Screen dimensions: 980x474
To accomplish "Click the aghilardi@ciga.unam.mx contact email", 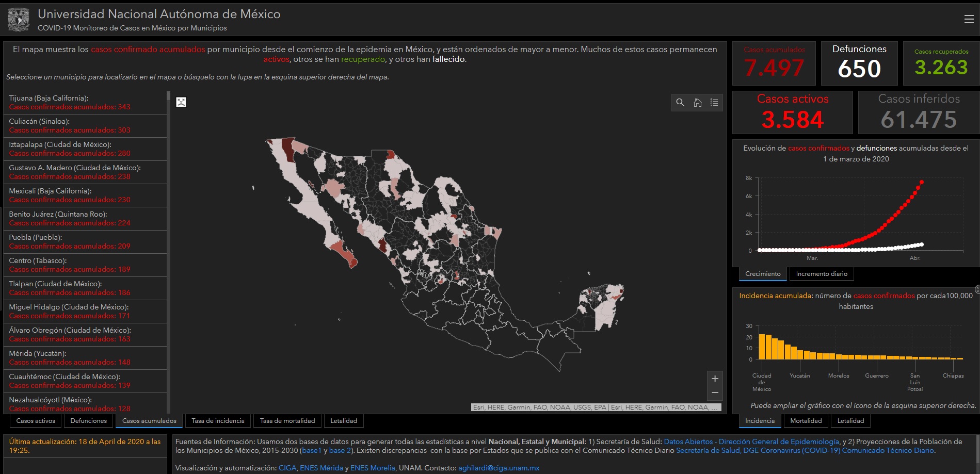I will (499, 468).
